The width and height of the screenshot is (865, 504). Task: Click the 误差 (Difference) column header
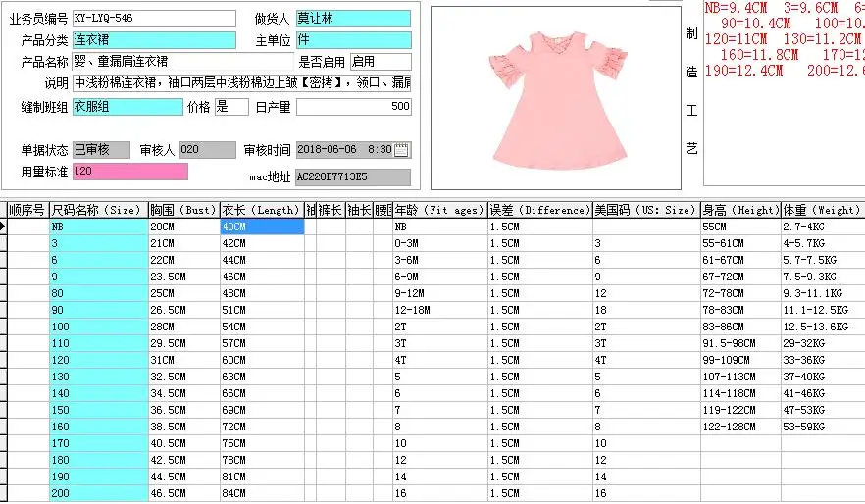coord(540,210)
